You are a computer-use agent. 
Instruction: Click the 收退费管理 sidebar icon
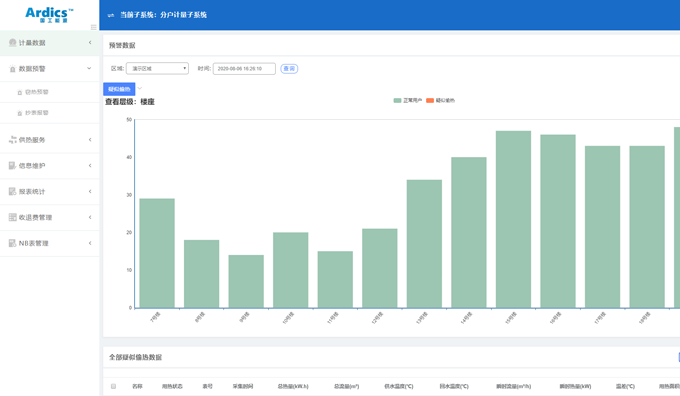pos(12,217)
